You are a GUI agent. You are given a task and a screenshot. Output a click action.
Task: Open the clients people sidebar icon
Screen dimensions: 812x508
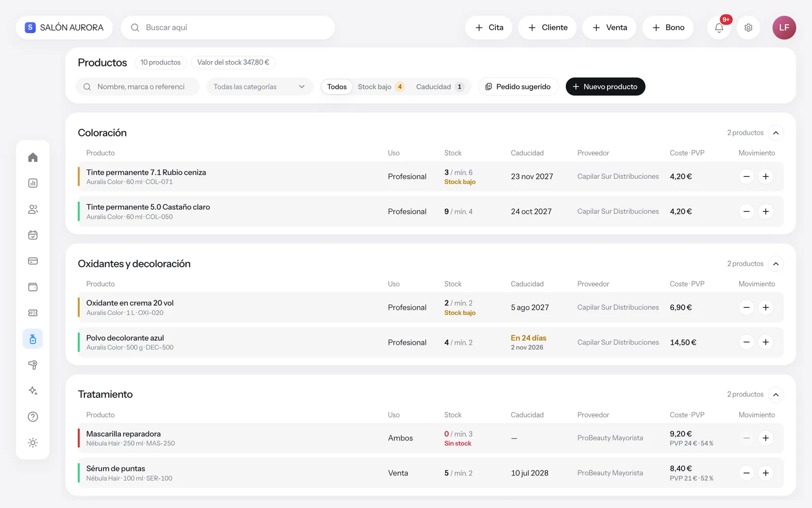point(33,209)
